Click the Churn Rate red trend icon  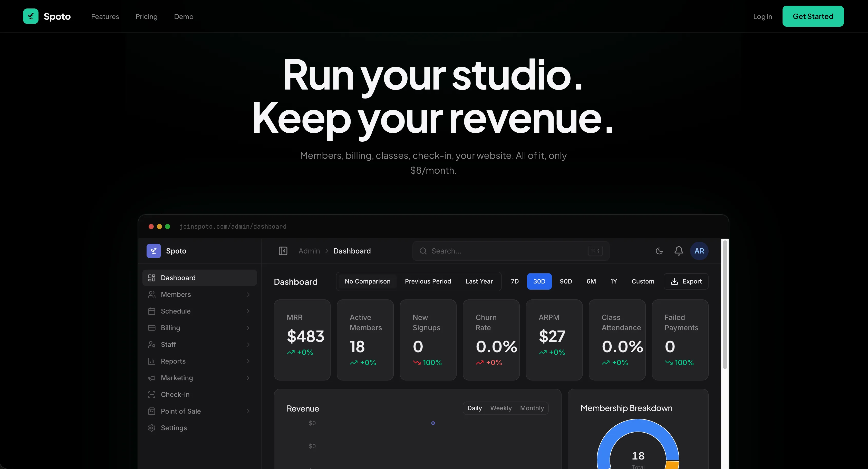click(x=480, y=363)
